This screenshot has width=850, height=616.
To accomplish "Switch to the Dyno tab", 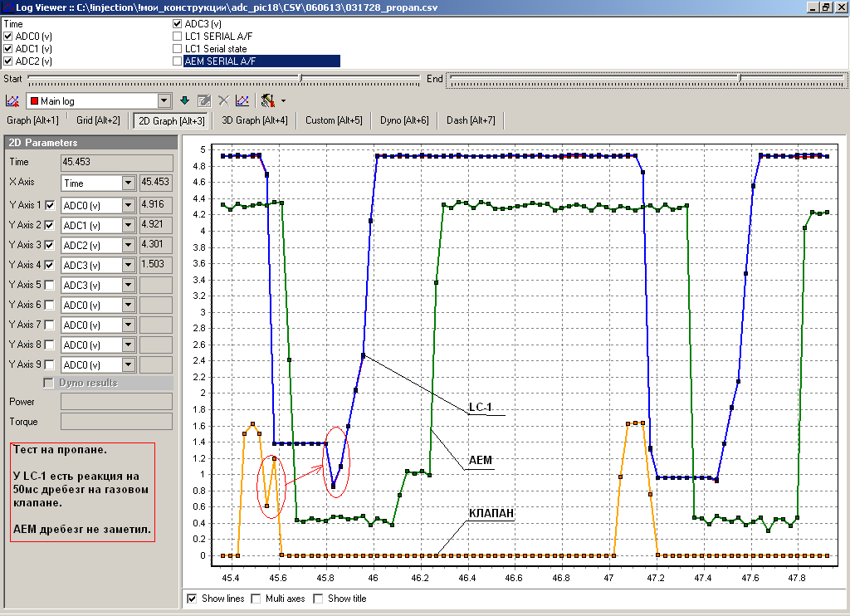I will coord(404,120).
